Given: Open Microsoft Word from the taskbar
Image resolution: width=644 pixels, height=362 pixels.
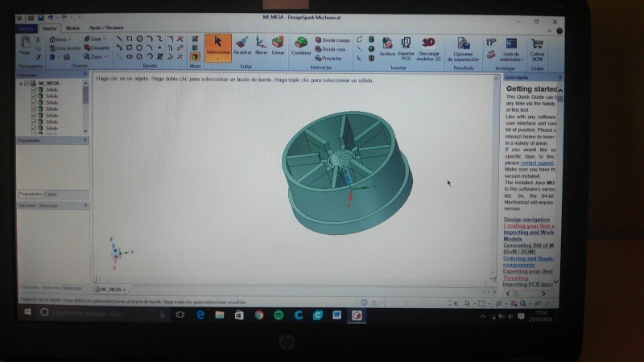Looking at the screenshot, I should [x=336, y=315].
